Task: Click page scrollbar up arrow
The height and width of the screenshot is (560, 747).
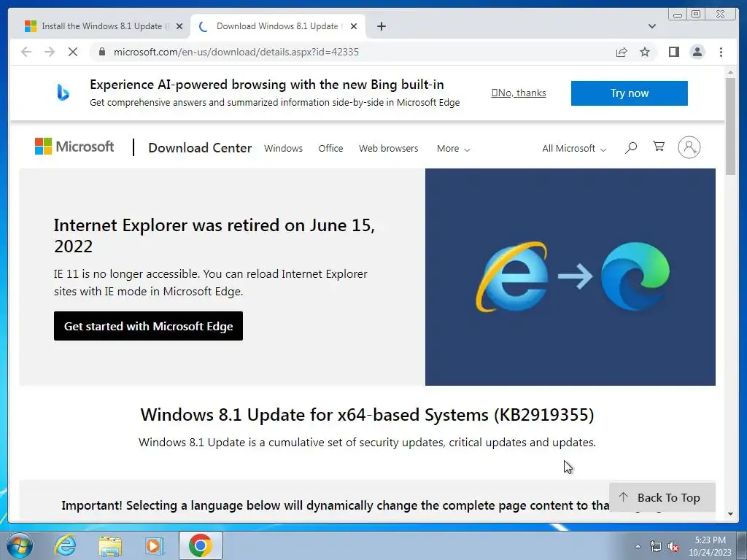Action: click(730, 72)
